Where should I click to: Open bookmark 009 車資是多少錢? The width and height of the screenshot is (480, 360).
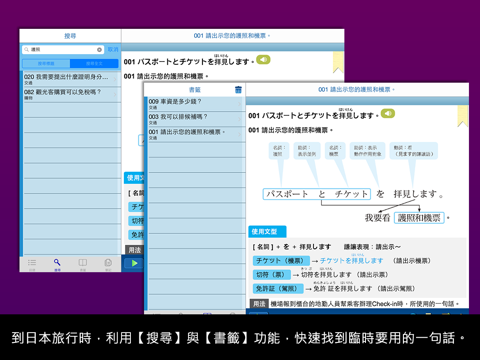click(196, 104)
